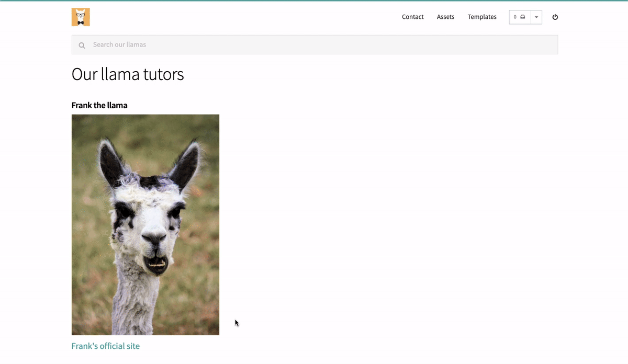The image size is (628, 364).
Task: Click the power logout icon
Action: (555, 17)
